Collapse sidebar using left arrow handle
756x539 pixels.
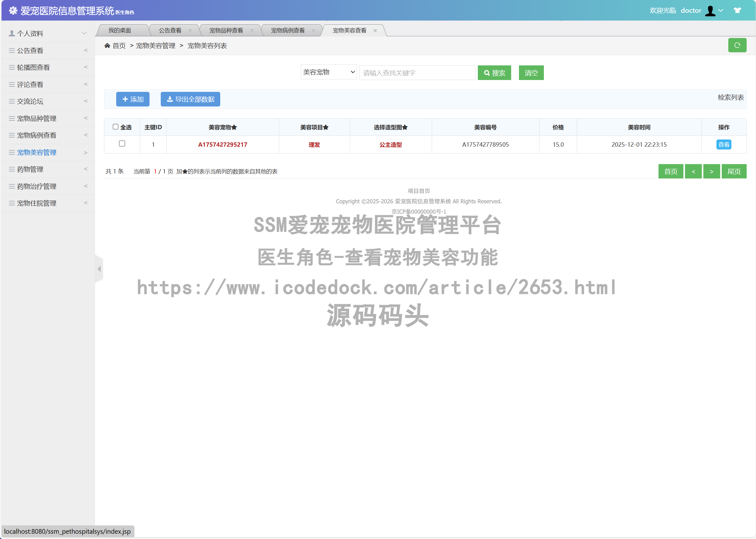(x=99, y=269)
